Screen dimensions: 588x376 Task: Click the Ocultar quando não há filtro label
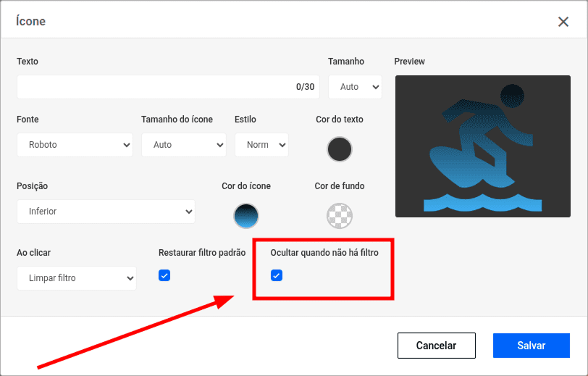pyautogui.click(x=324, y=253)
